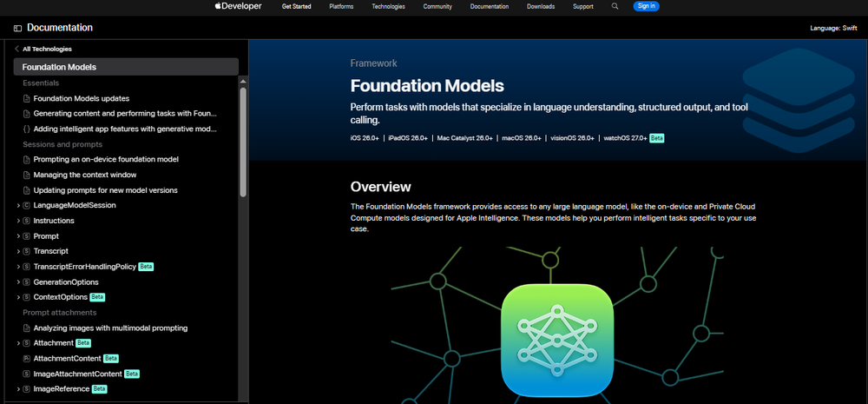Click the Foundation Models app icon image
The image size is (868, 404).
pos(557,341)
